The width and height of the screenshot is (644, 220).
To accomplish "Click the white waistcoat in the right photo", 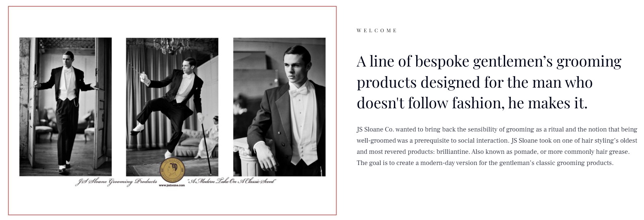I will coord(304,141).
